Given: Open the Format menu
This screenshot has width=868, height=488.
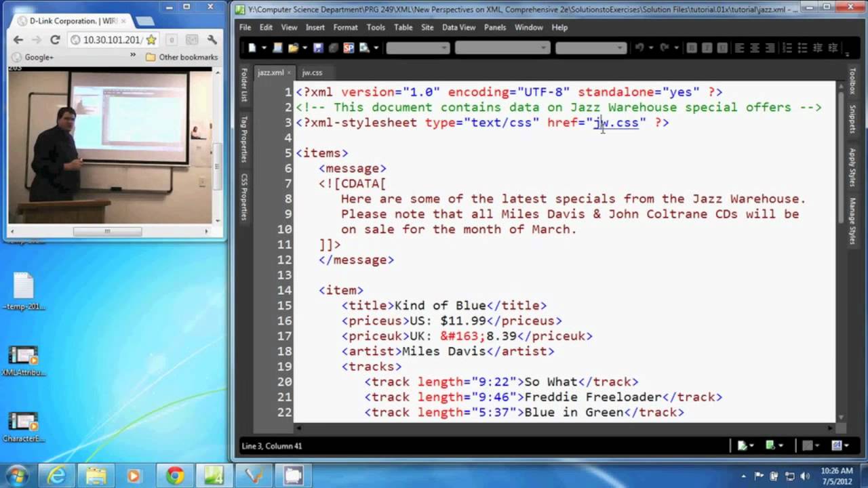Looking at the screenshot, I should (x=345, y=27).
